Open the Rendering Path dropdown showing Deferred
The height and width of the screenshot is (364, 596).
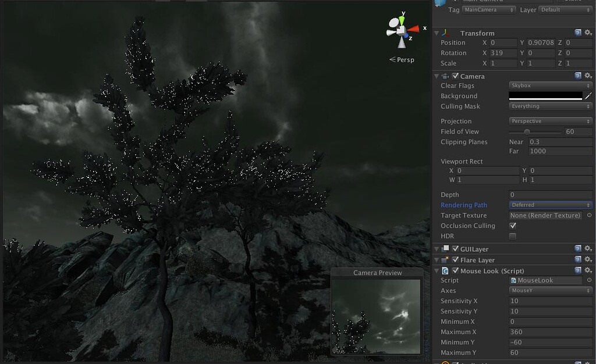coord(549,205)
